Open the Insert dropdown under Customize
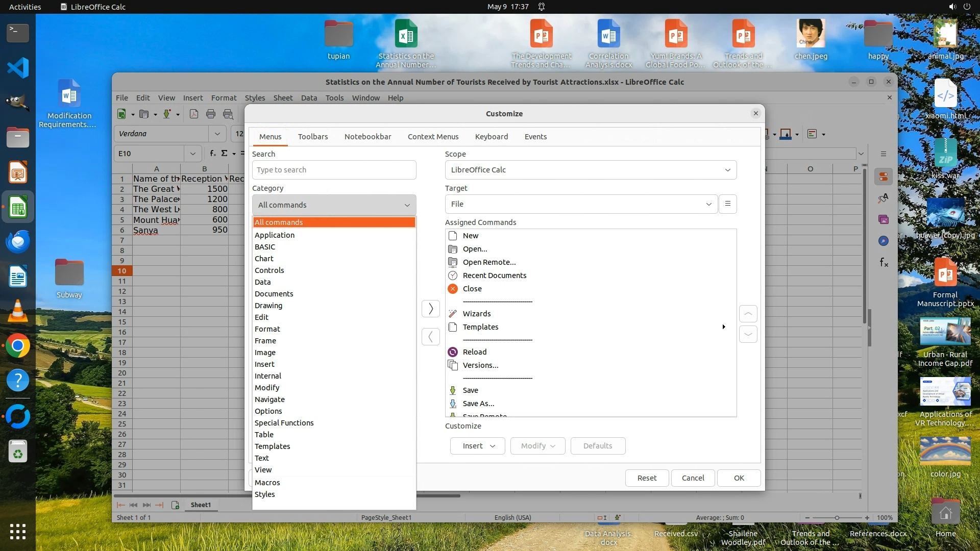 (x=477, y=446)
